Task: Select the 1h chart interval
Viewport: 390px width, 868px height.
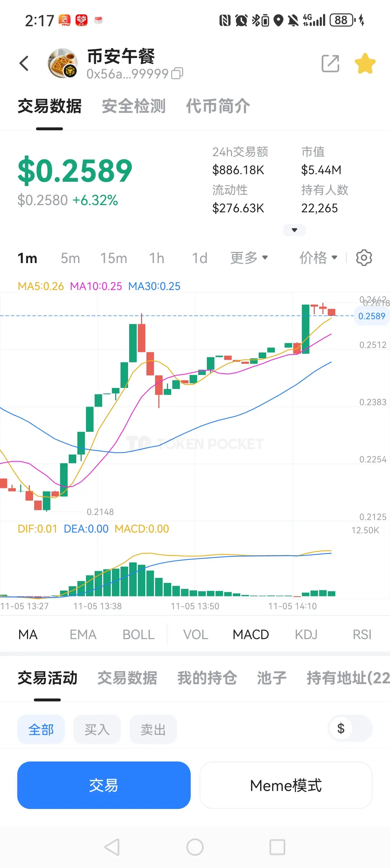Action: [157, 258]
